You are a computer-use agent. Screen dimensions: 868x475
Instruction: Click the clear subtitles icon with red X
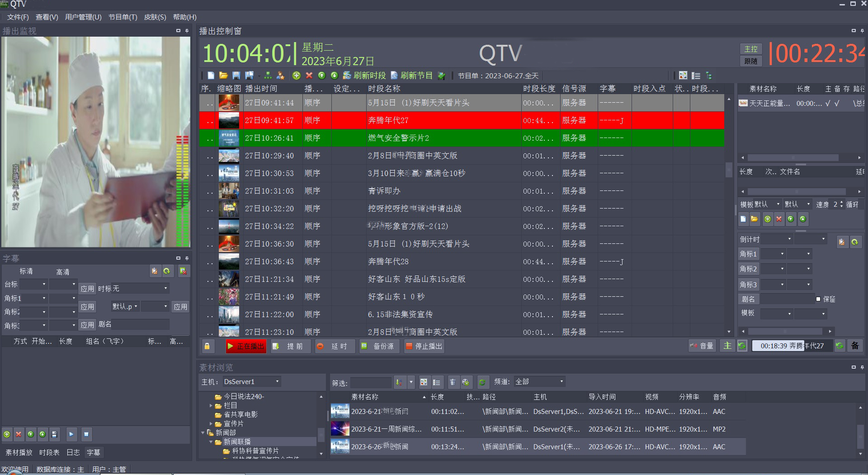point(183,271)
